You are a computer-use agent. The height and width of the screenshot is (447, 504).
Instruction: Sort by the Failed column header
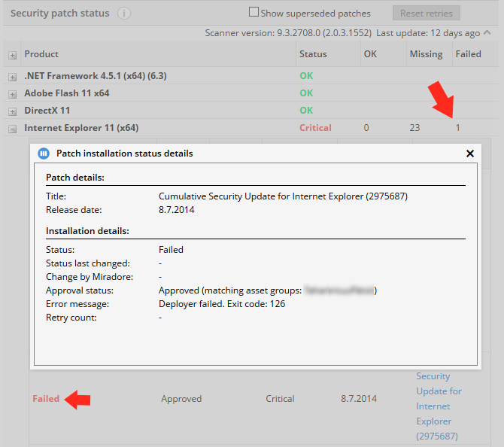tap(469, 54)
